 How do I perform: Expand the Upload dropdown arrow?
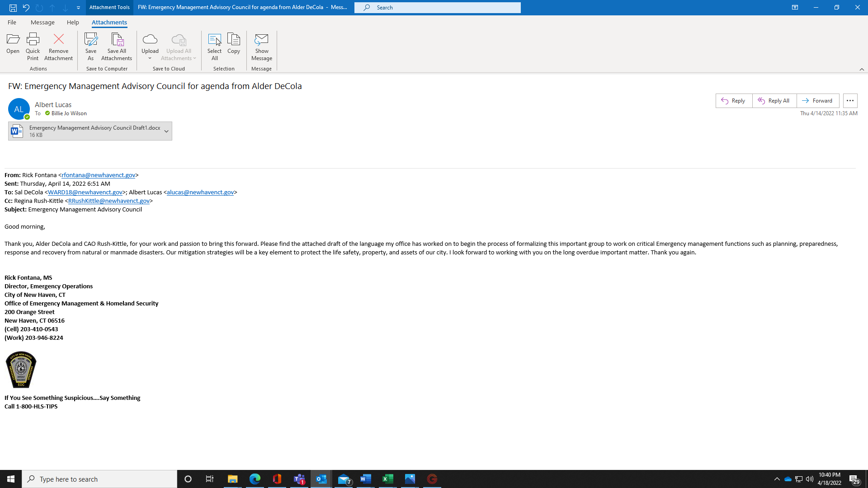pos(150,58)
